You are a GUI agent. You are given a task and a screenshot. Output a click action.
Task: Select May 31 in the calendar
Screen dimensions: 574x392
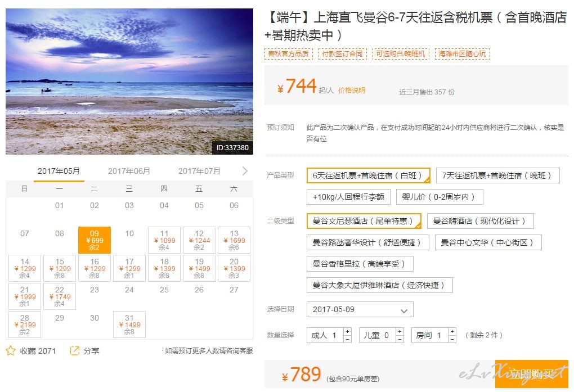pos(129,325)
